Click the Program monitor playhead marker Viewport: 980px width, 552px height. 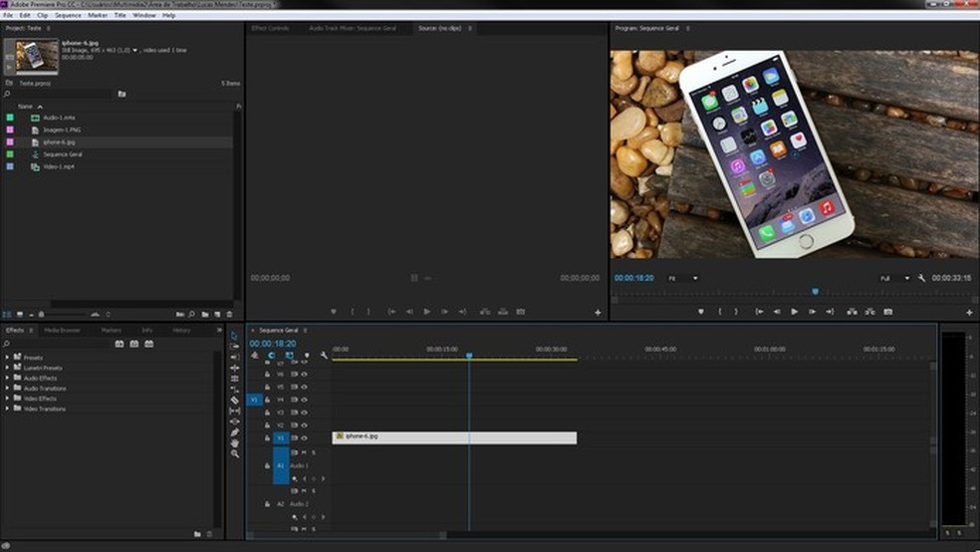(815, 292)
